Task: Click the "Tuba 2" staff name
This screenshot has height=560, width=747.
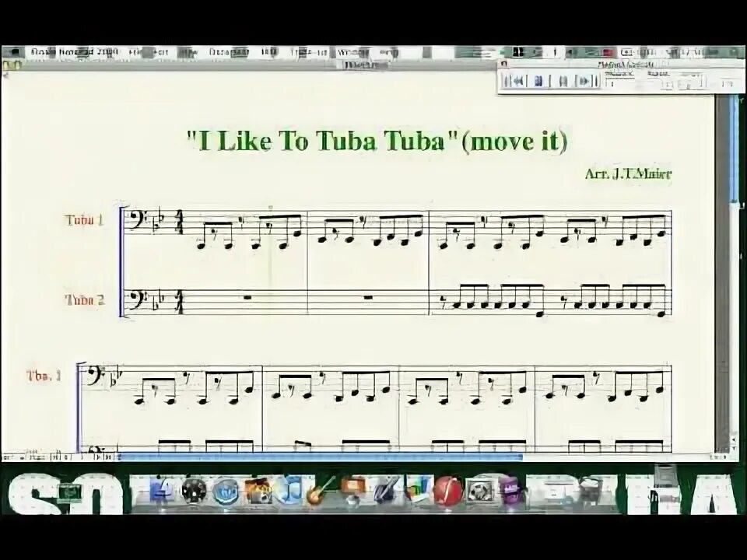Action: 85,300
